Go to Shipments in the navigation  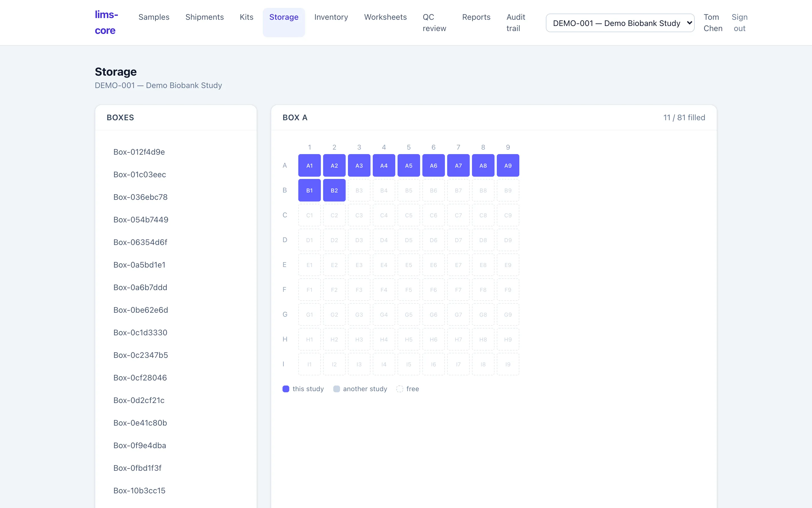coord(204,17)
